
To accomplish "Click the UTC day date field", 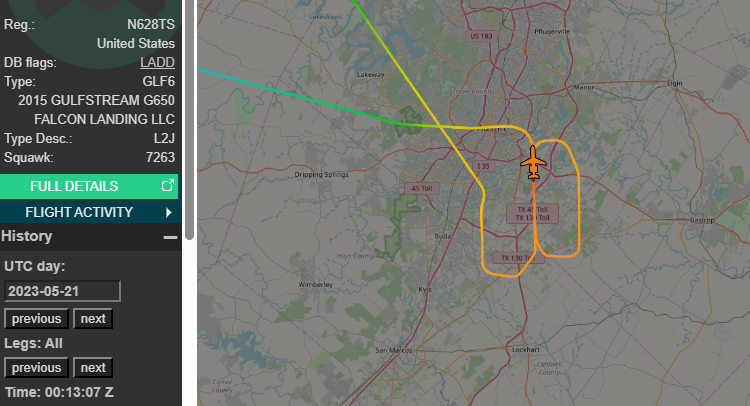I will [62, 291].
